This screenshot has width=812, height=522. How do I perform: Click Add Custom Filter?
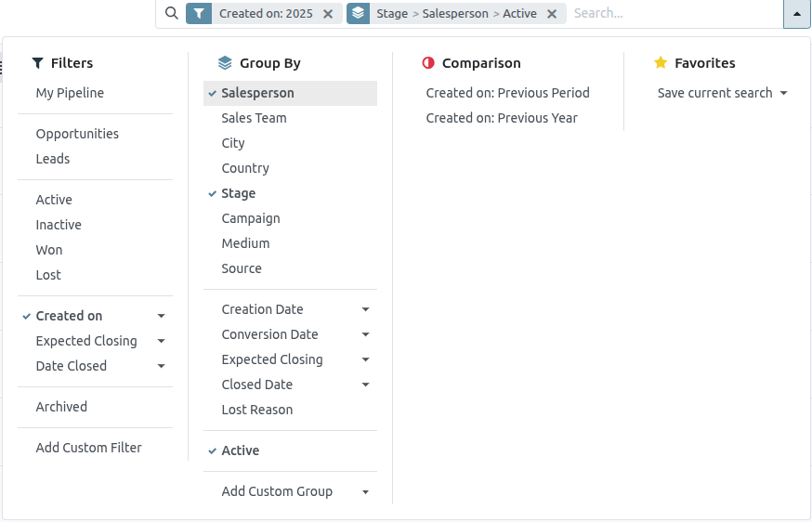tap(88, 448)
